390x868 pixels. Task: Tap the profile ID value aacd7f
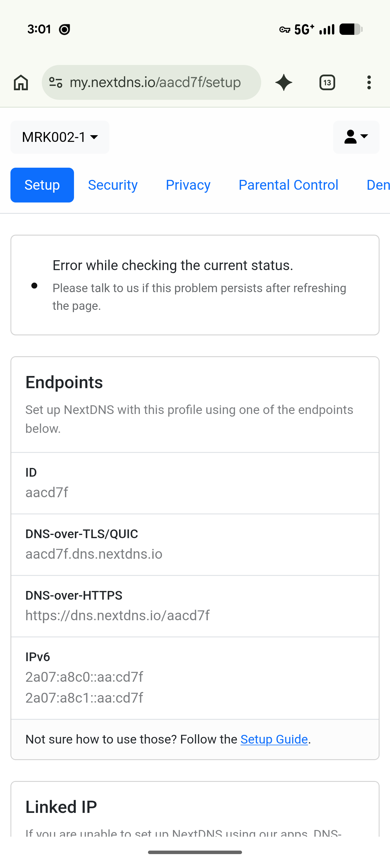pos(47,493)
